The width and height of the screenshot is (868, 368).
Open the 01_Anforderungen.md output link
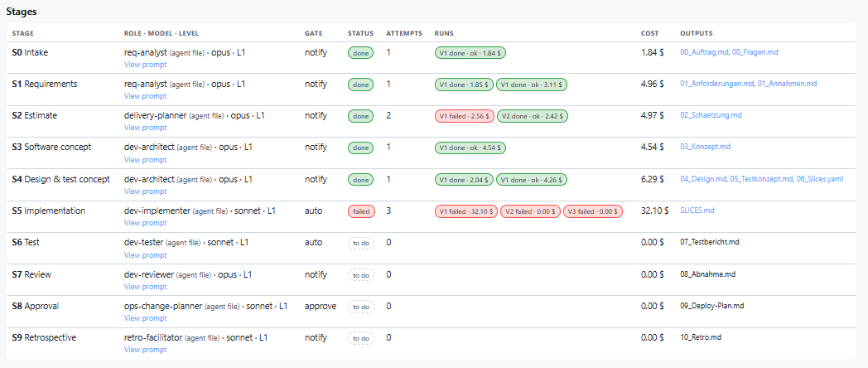pyautogui.click(x=717, y=84)
